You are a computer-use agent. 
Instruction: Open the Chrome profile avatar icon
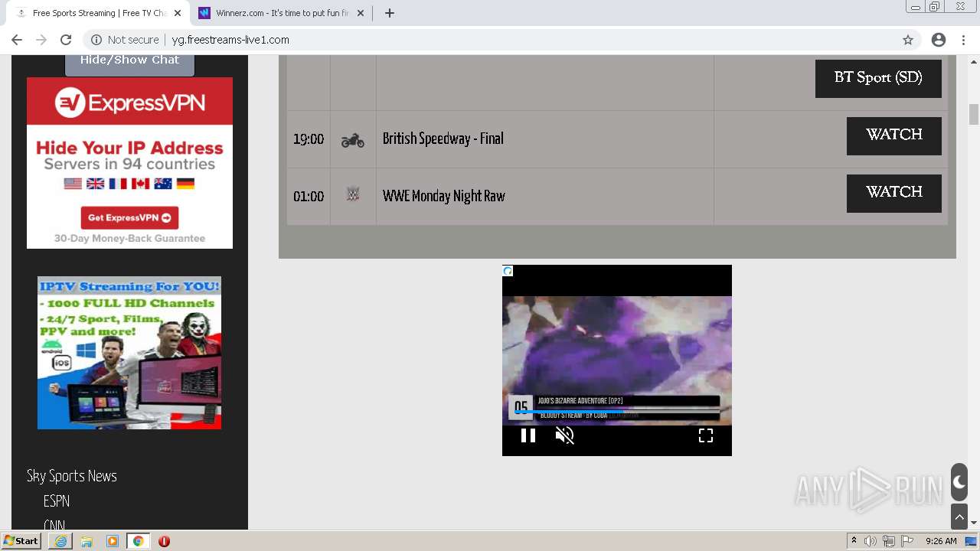[x=939, y=40]
